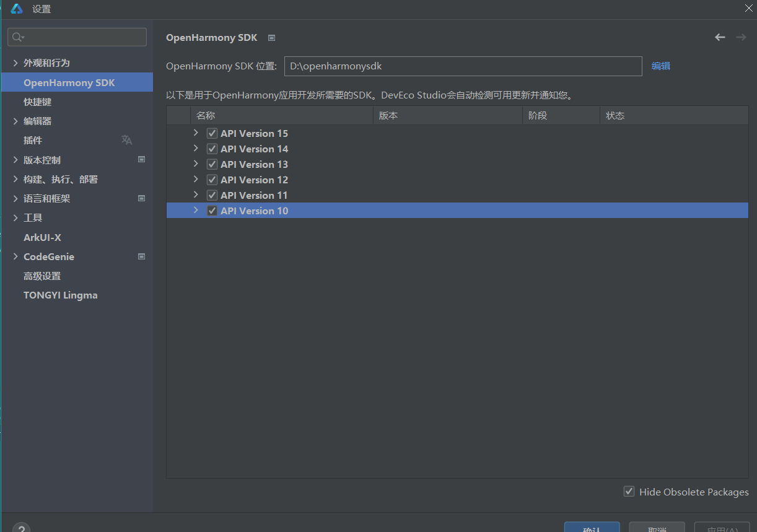Toggle the API Version 13 checkbox
757x532 pixels.
[x=212, y=164]
